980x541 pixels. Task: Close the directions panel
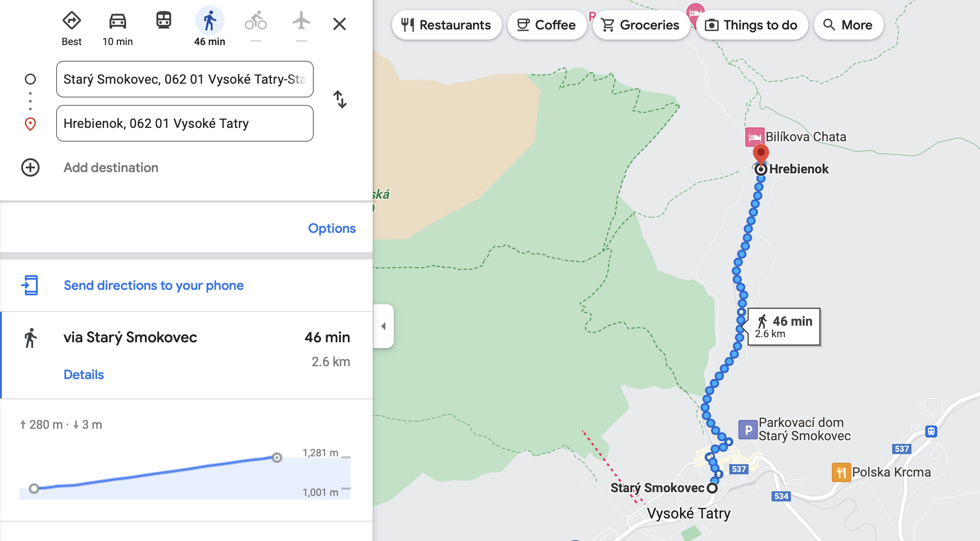[x=340, y=24]
